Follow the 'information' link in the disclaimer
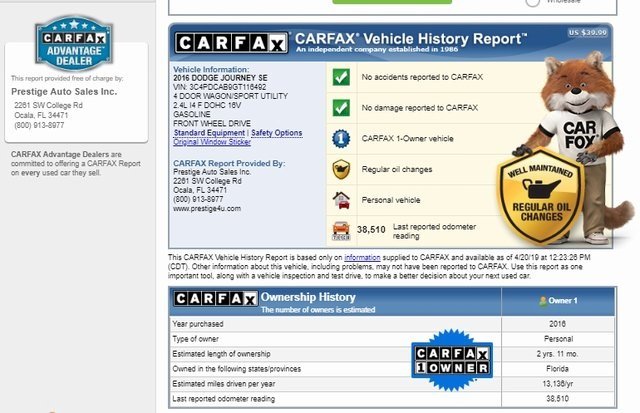The height and width of the screenshot is (413, 640). pos(363,257)
